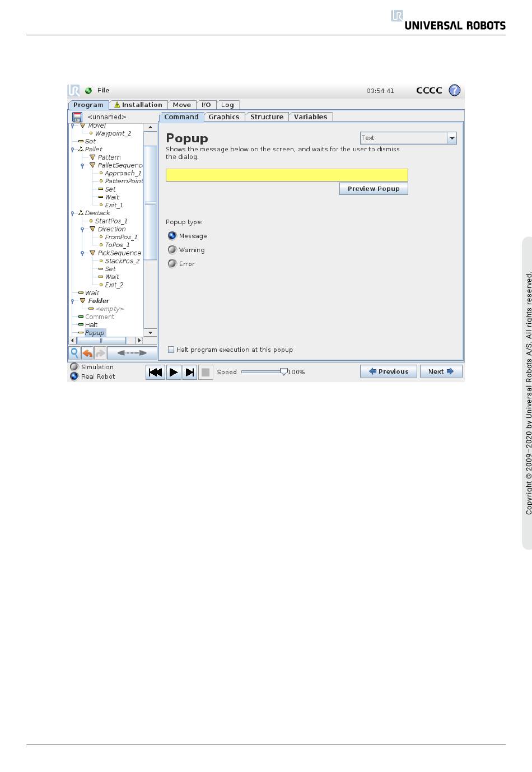Click the warning triangle on the Installation tab
Image resolution: width=532 pixels, height=772 pixels.
117,105
